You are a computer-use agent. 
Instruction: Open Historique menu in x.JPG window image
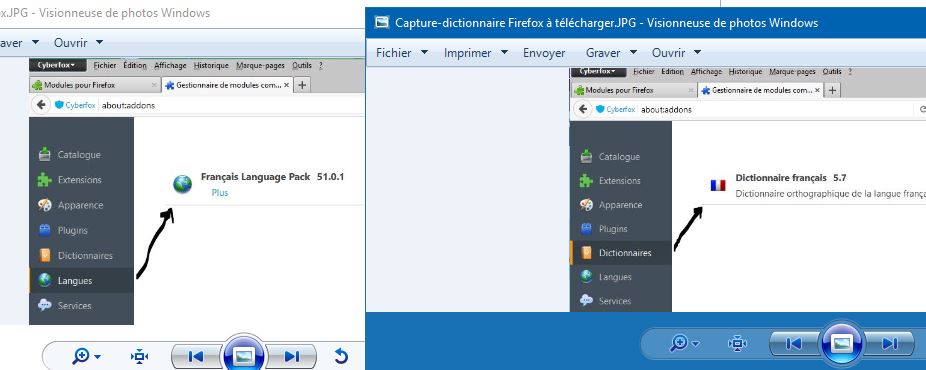(211, 66)
